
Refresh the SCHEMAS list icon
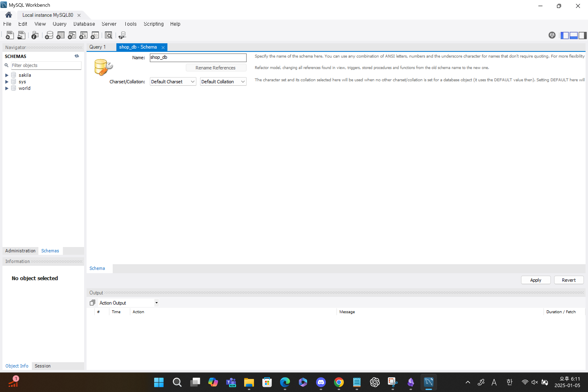coord(77,56)
